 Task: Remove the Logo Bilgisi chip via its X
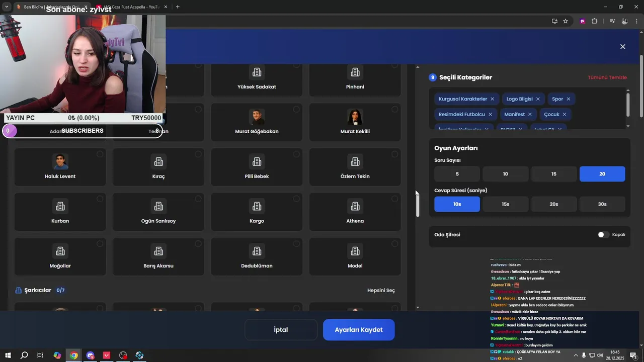click(538, 99)
